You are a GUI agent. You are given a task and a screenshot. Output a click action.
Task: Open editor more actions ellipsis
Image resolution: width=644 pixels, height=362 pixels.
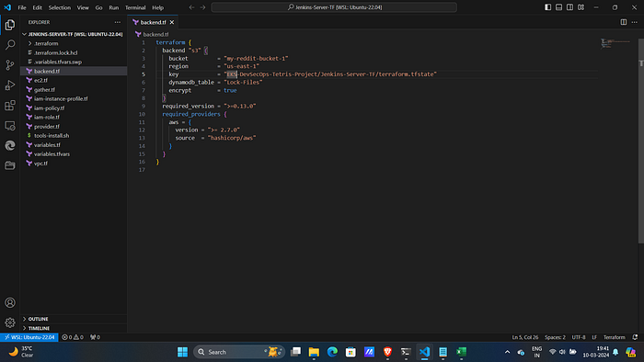tap(635, 22)
